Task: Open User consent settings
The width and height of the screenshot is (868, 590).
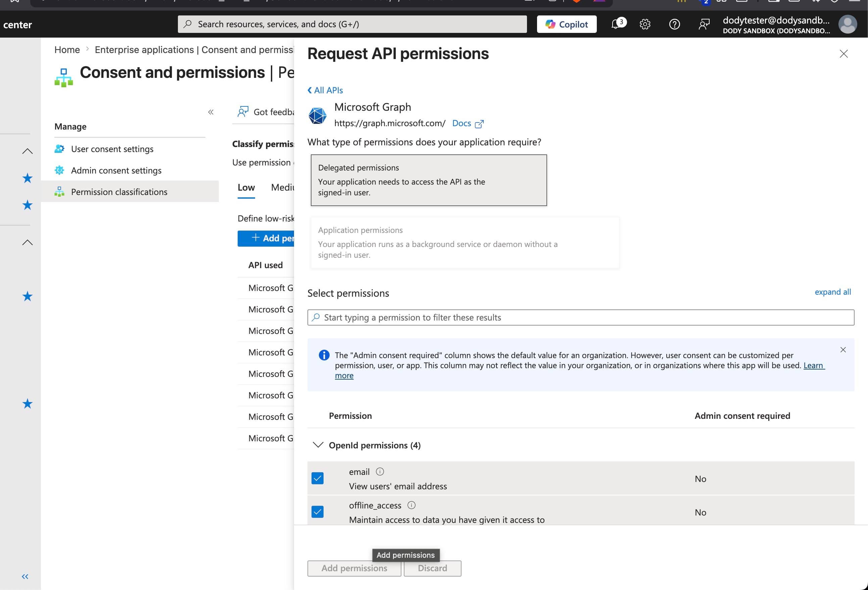Action: [112, 149]
